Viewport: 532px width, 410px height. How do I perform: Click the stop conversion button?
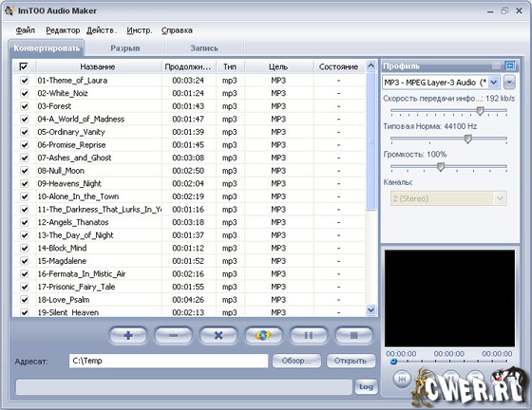pyautogui.click(x=353, y=335)
